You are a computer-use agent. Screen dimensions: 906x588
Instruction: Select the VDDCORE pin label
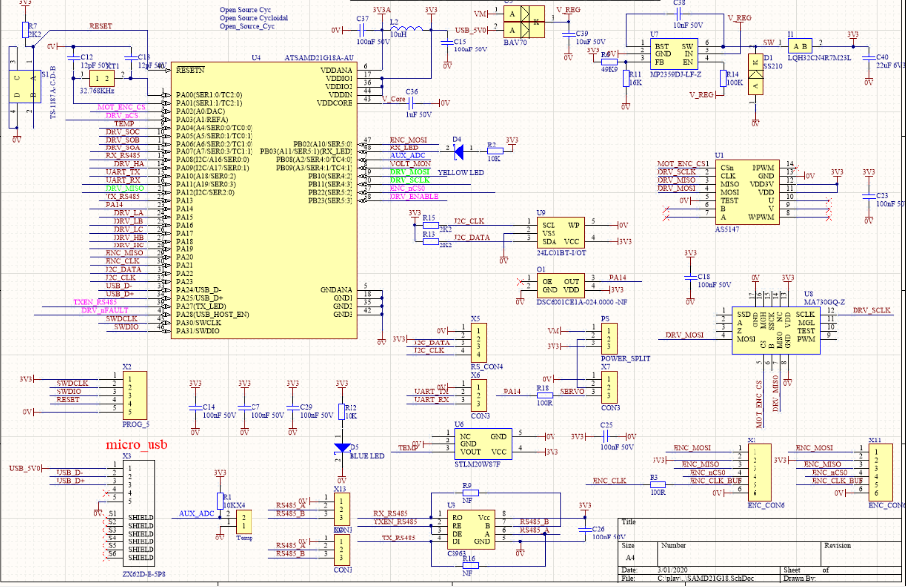pos(335,103)
